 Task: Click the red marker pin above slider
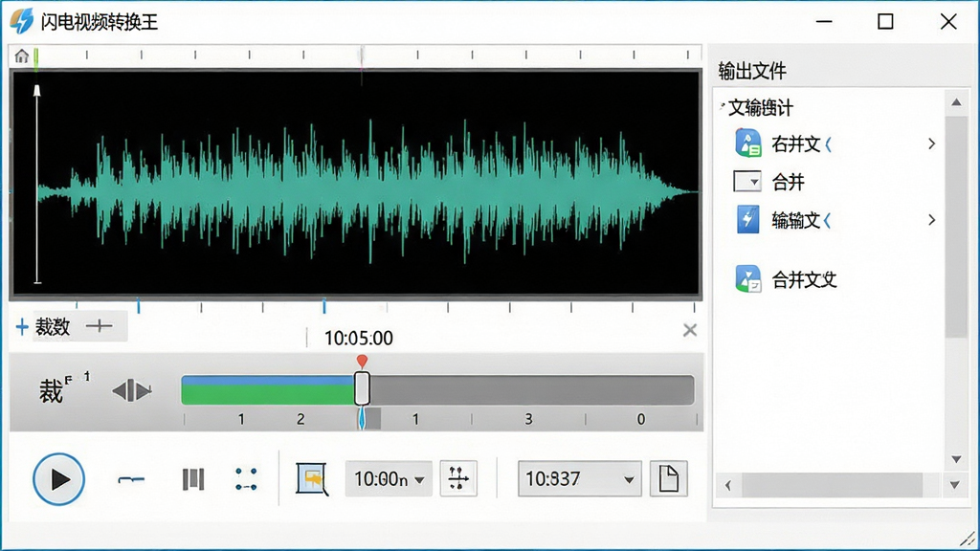[x=362, y=361]
